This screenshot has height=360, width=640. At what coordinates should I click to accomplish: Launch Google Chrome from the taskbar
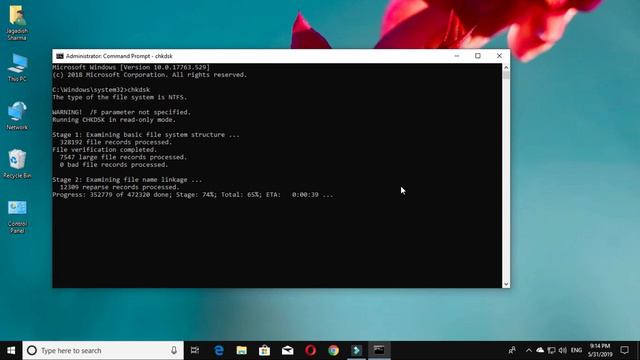click(333, 351)
